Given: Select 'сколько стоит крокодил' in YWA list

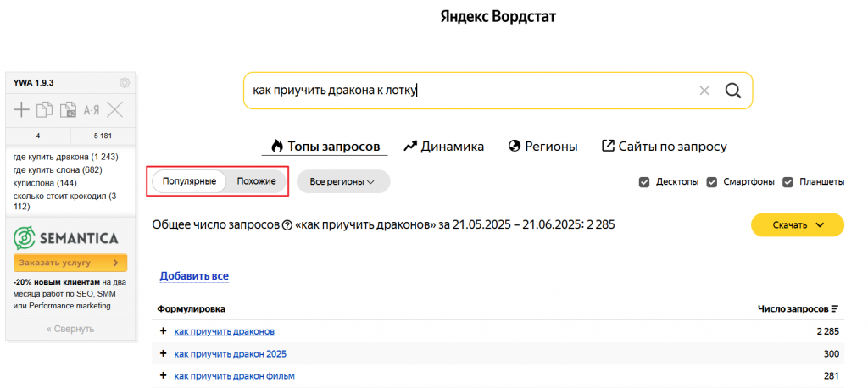Looking at the screenshot, I should 64,202.
